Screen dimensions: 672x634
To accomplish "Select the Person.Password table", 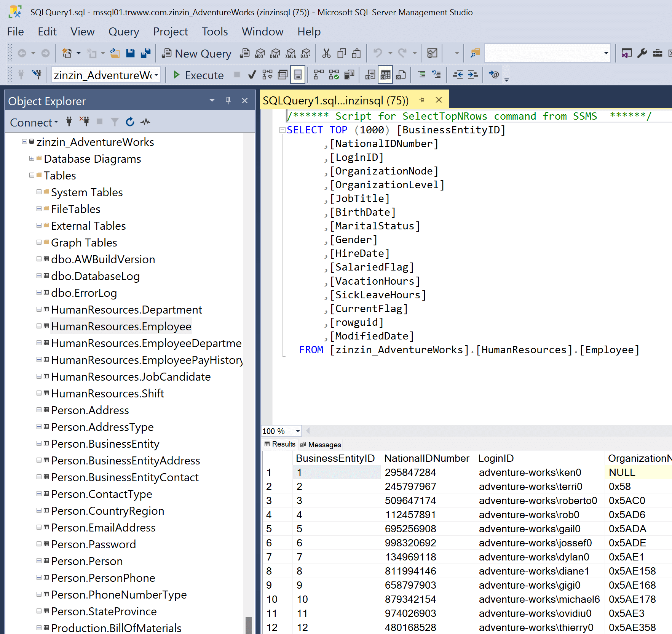I will click(x=93, y=544).
